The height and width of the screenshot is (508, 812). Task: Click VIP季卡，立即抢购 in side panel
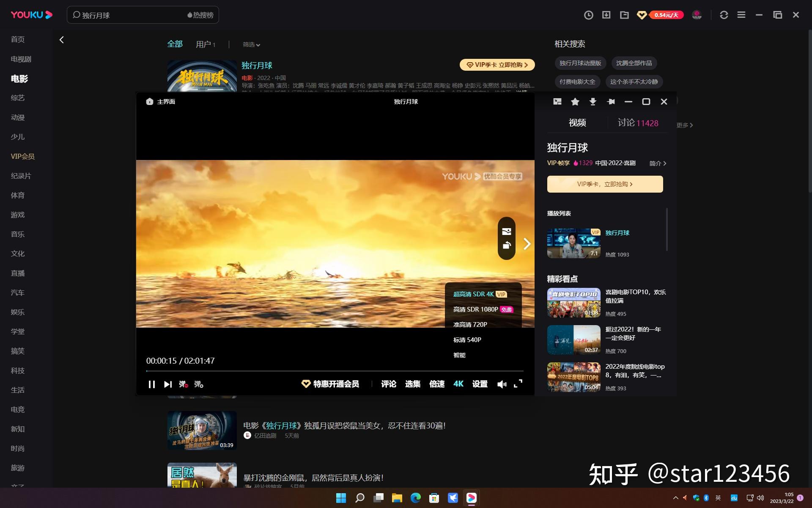point(605,184)
